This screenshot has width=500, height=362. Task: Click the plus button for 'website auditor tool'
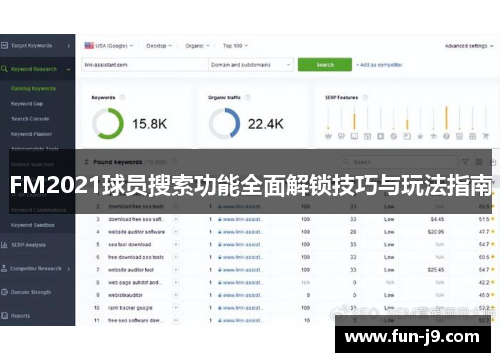coord(176,270)
